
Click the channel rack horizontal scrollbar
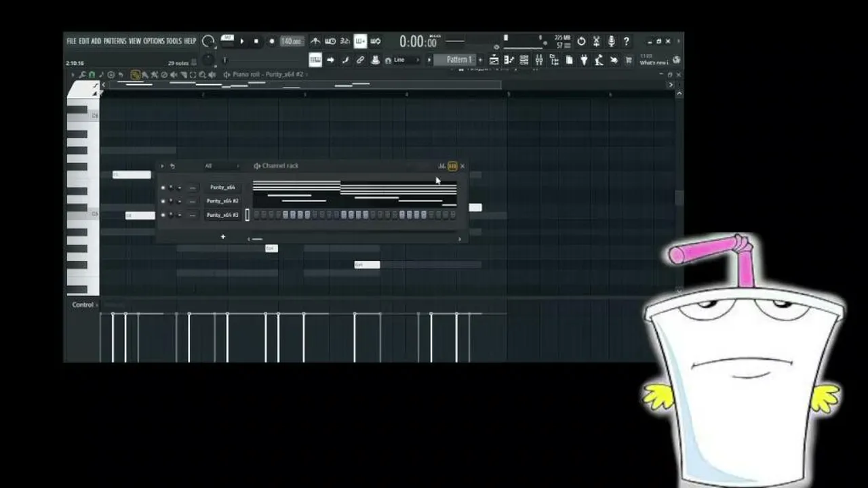tap(354, 239)
